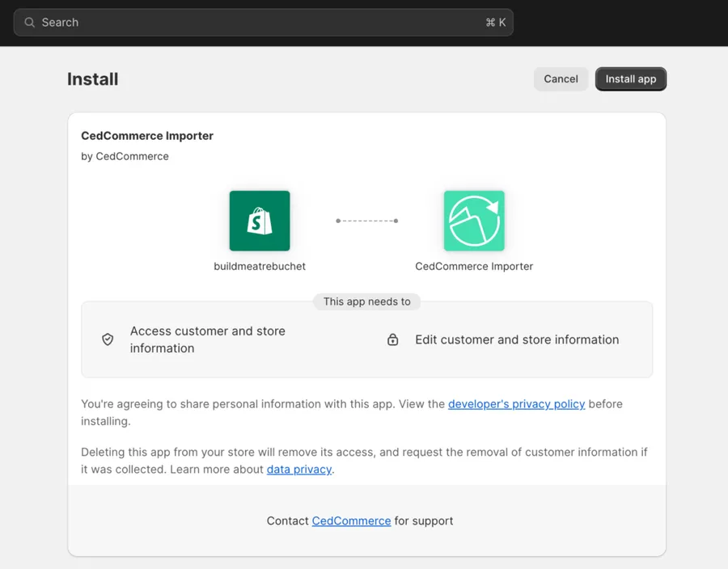Click the green S icon above buildmeatrebuchet

point(259,220)
